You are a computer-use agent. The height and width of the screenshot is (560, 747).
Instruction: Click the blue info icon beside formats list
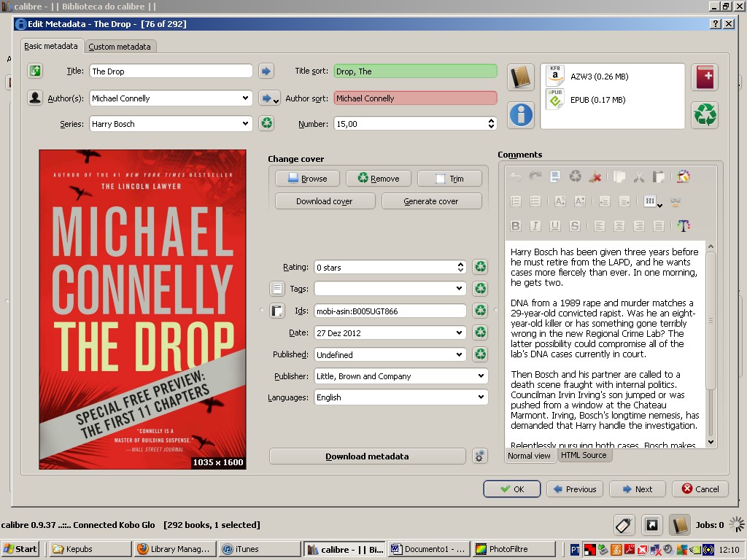coord(521,114)
